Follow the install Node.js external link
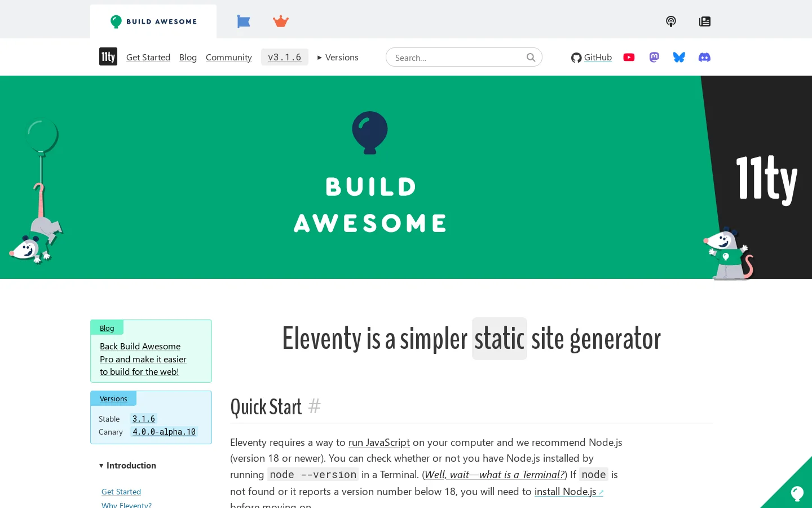812x508 pixels. 569,492
